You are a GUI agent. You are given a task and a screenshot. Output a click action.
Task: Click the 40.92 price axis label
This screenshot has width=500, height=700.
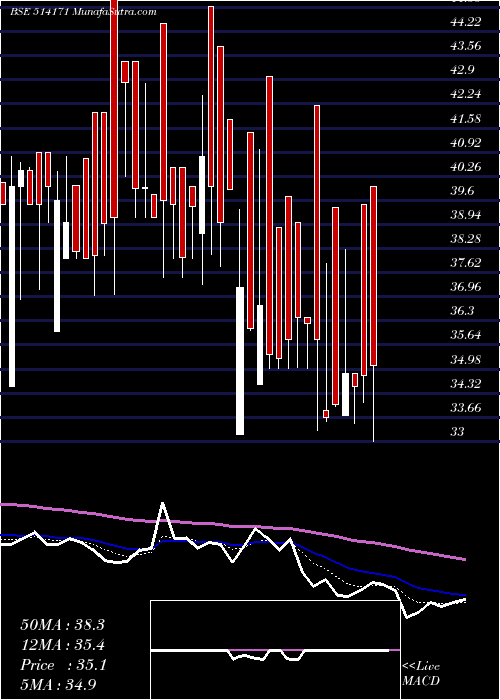coord(467,142)
